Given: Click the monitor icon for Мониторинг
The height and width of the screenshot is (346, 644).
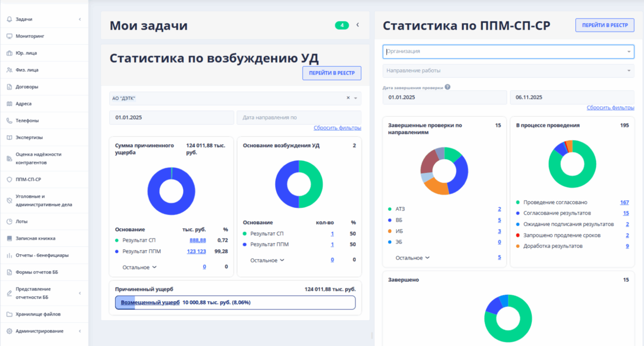Looking at the screenshot, I should (x=9, y=36).
